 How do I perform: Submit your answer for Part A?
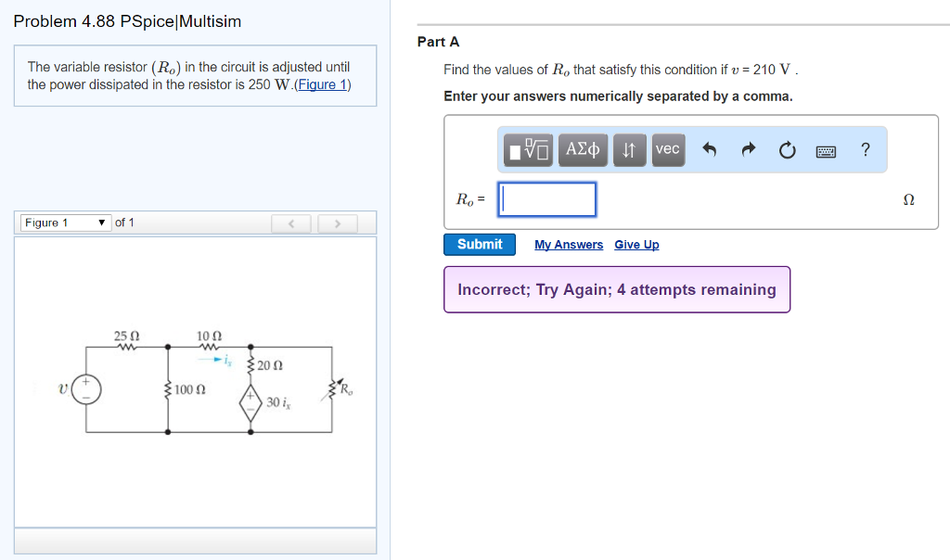pos(479,244)
